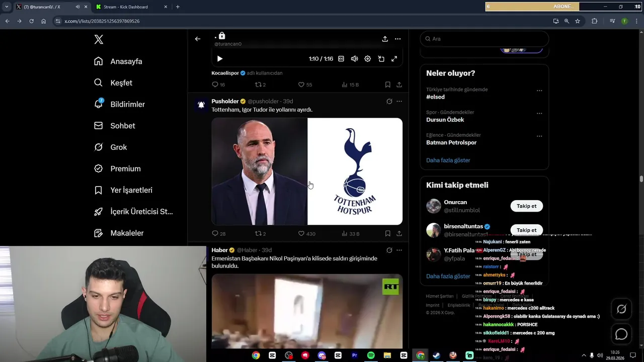Click the list back arrow
Viewport: 644px width, 362px height.
click(x=198, y=39)
